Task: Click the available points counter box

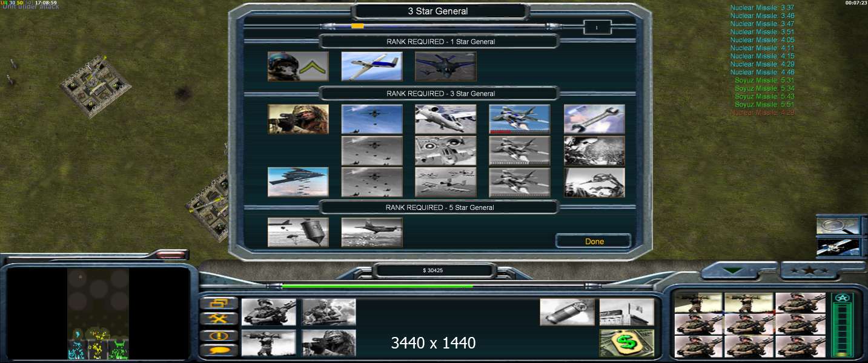Action: pos(597,27)
